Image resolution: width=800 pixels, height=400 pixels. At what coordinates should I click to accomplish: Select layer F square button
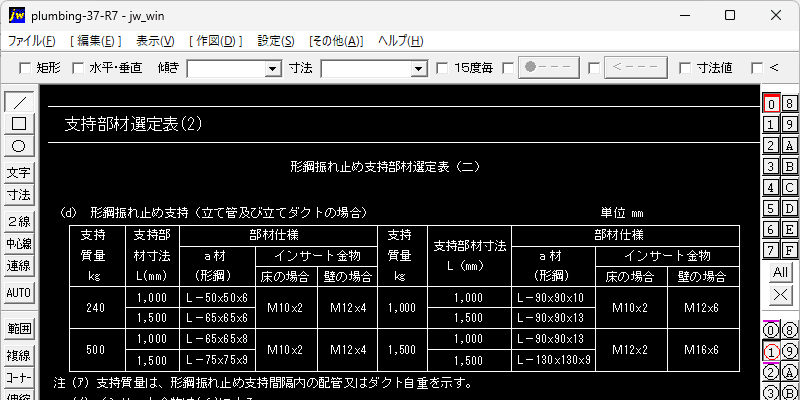click(789, 250)
